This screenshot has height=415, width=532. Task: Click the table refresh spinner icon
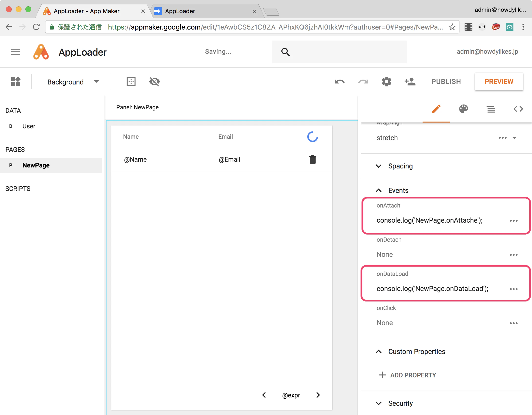point(312,137)
